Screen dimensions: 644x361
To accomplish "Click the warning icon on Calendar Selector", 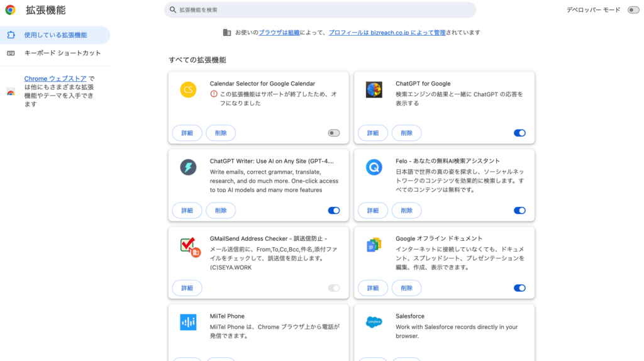I will [x=214, y=94].
